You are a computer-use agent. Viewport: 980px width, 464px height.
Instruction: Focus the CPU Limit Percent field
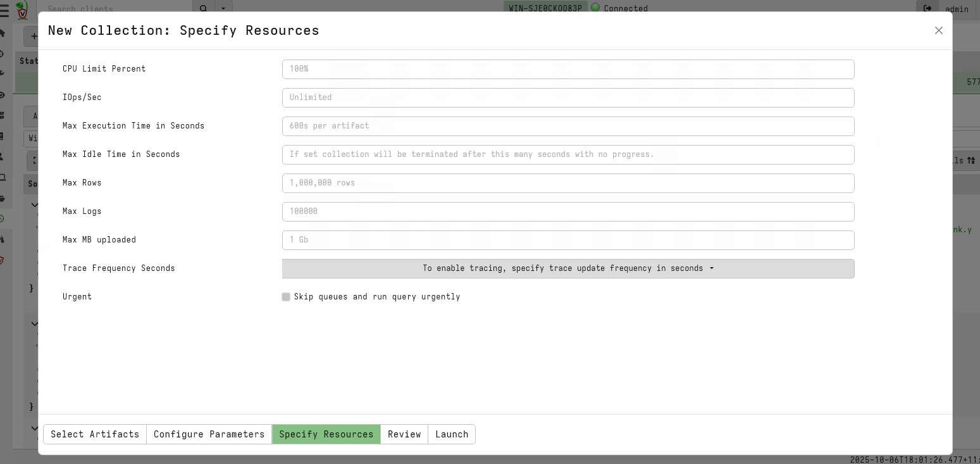568,69
